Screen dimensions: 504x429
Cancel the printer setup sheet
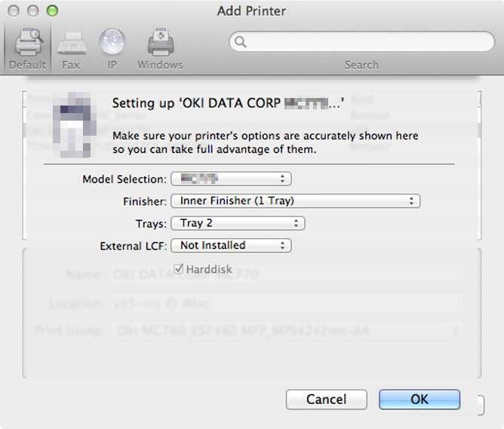point(326,400)
